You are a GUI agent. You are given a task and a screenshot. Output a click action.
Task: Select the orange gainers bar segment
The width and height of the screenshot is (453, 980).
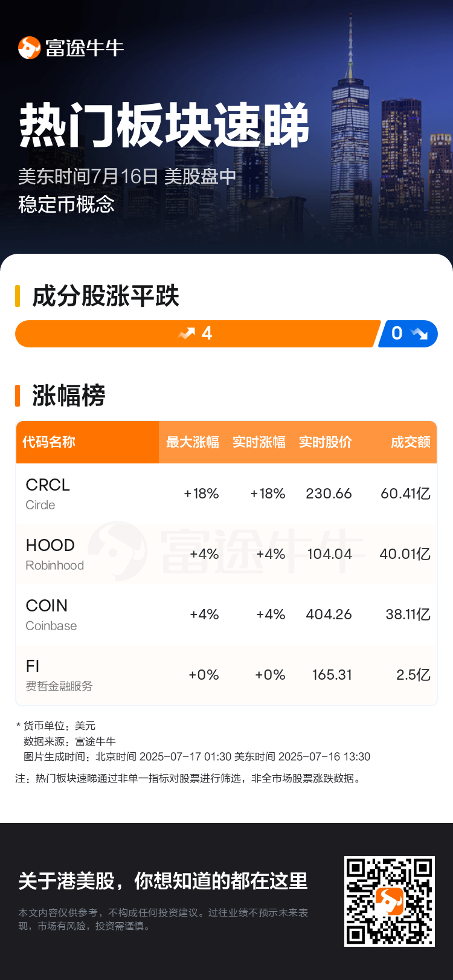pos(198,334)
